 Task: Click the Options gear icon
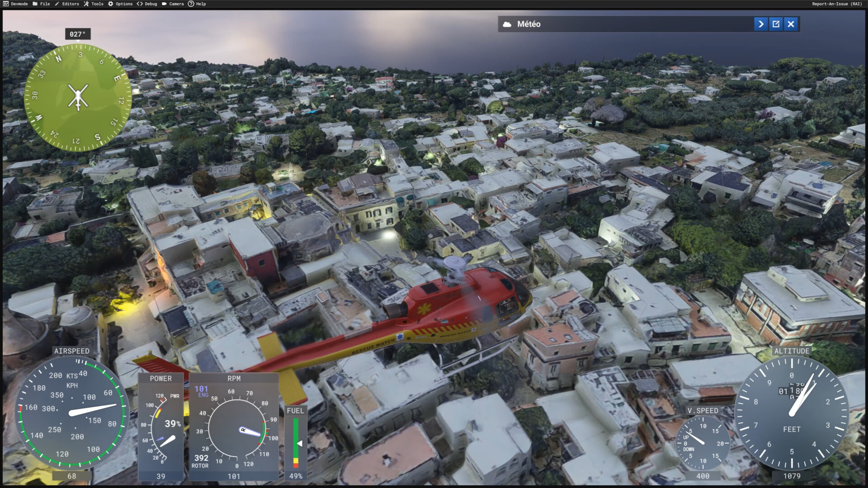(110, 4)
